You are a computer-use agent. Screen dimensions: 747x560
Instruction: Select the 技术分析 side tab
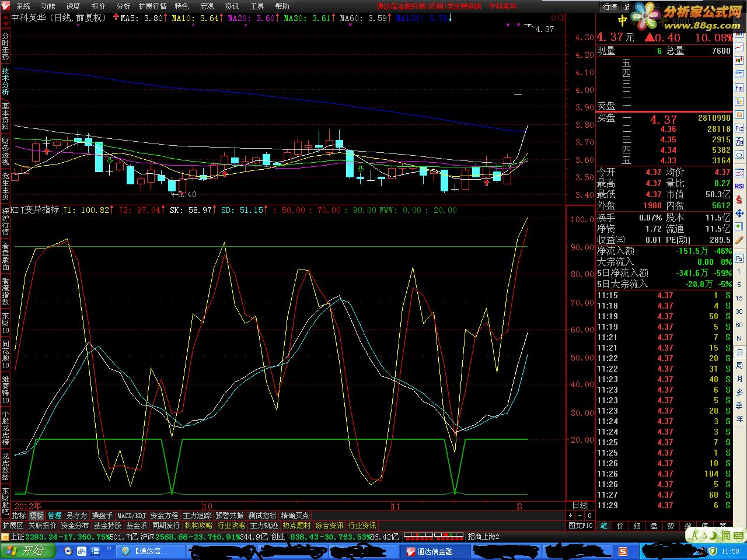tap(5, 80)
